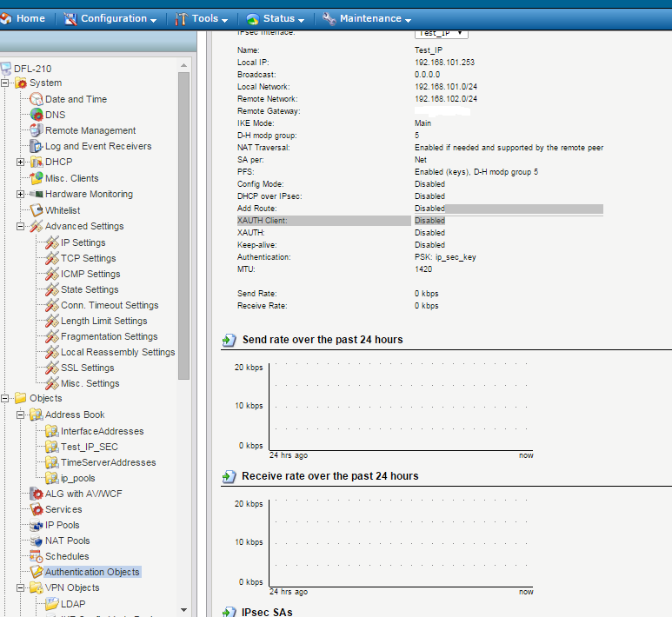This screenshot has height=617, width=672.
Task: Click the Log and Event Receivers icon
Action: click(37, 146)
